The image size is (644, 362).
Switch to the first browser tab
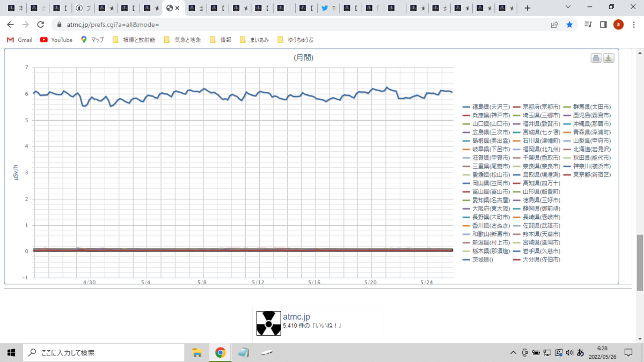point(16,8)
